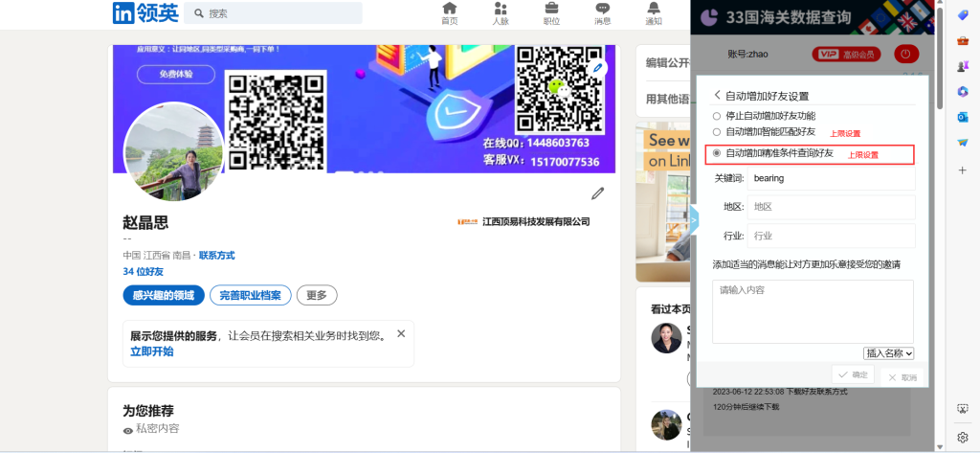Click the 感兴趣的领域 button
This screenshot has width=980, height=453.
[163, 295]
